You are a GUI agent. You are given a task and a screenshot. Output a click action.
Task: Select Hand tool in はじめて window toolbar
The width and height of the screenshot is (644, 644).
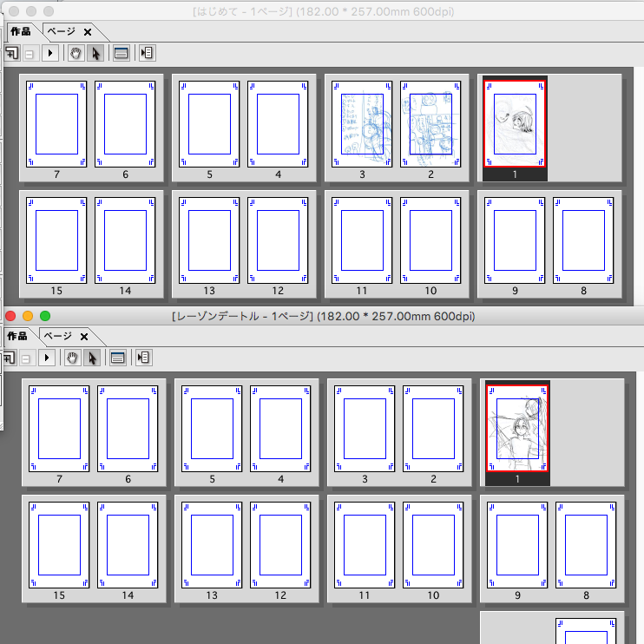pyautogui.click(x=76, y=54)
